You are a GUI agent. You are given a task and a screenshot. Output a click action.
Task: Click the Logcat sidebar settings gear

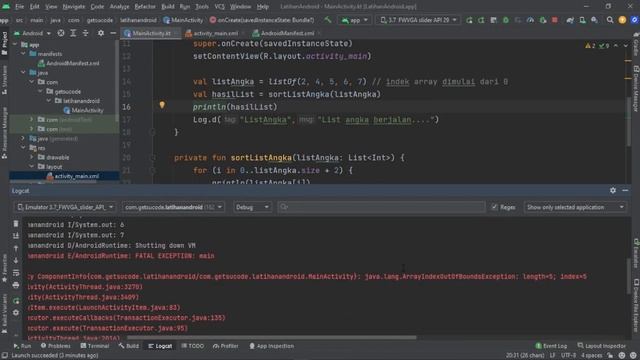[x=16, y=313]
